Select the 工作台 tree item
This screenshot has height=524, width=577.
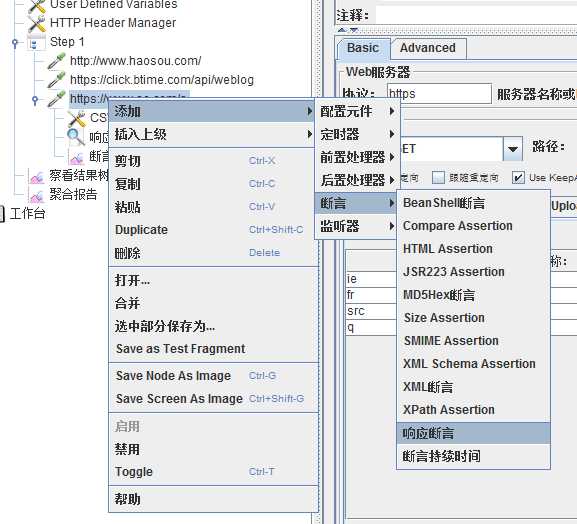(x=28, y=213)
